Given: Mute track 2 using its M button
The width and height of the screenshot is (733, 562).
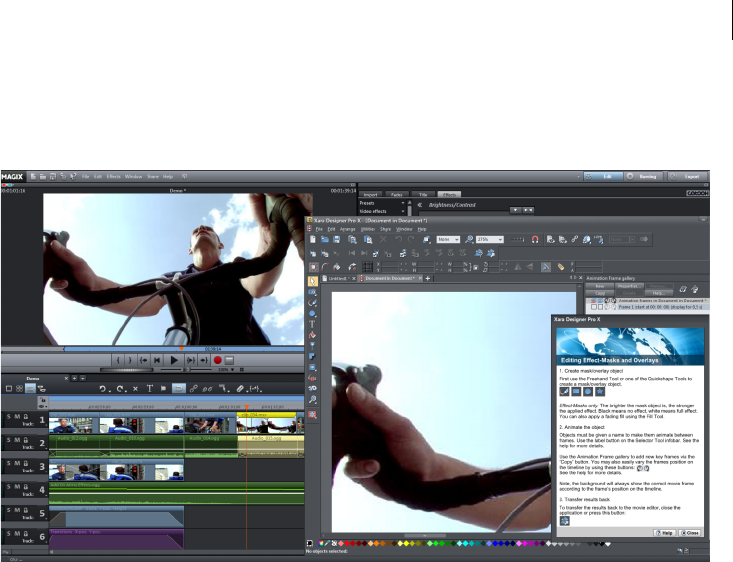Looking at the screenshot, I should tap(17, 440).
